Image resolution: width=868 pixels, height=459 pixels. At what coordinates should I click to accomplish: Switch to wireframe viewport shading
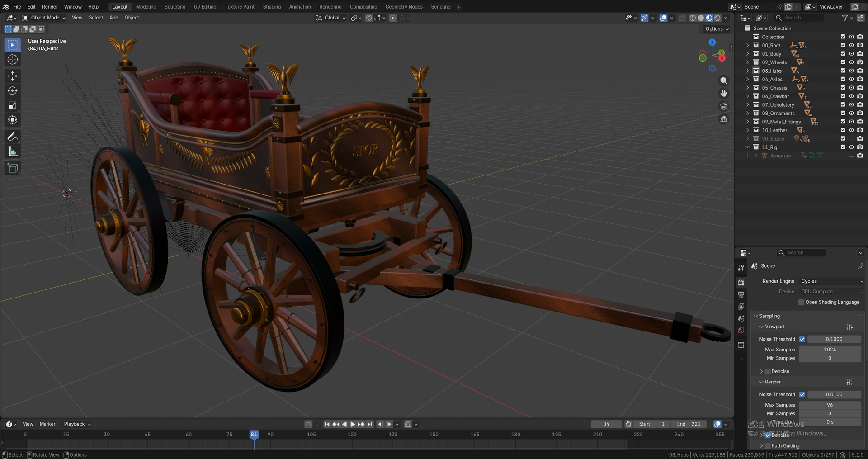coord(693,18)
